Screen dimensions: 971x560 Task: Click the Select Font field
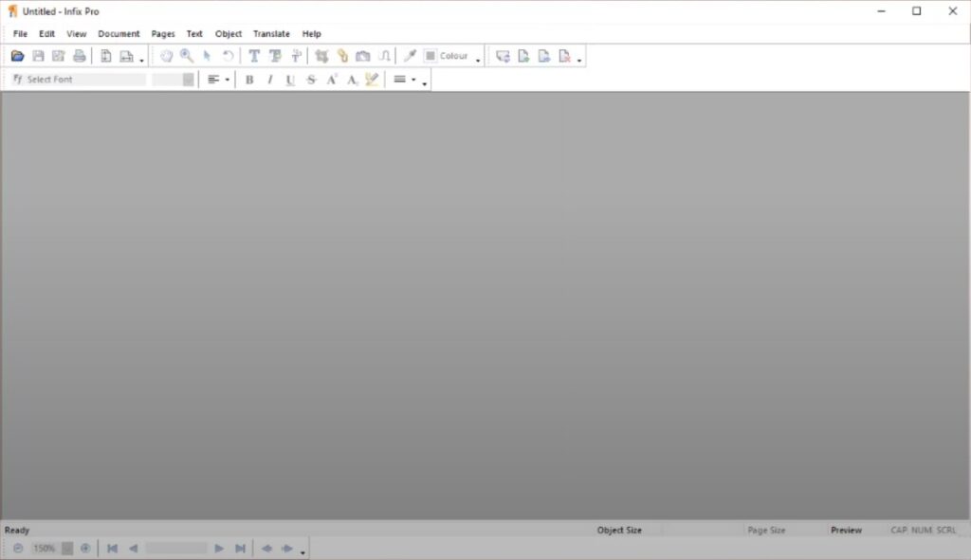pos(79,80)
